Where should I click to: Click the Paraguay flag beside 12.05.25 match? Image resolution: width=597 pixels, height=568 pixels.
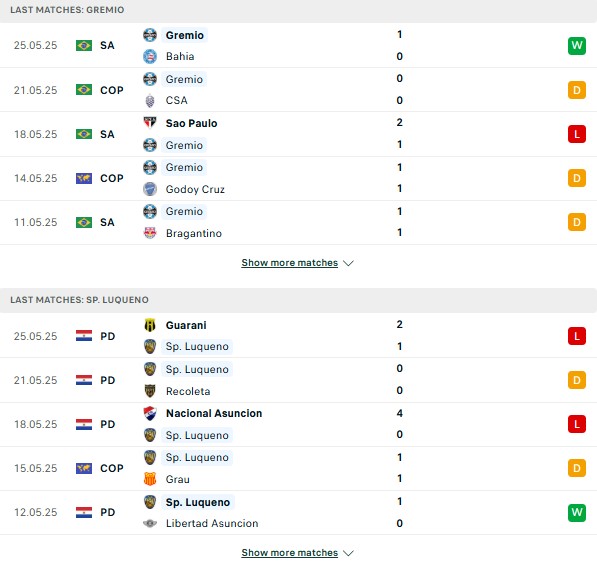[x=84, y=512]
